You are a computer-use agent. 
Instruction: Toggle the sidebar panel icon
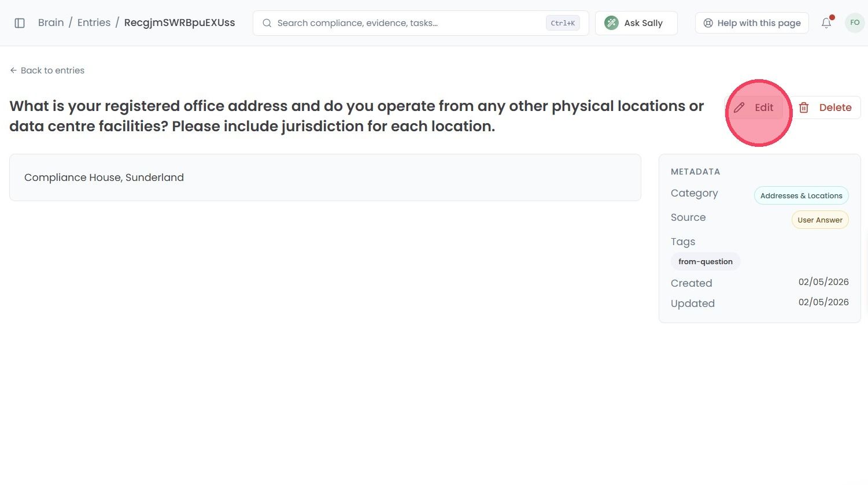pyautogui.click(x=20, y=23)
